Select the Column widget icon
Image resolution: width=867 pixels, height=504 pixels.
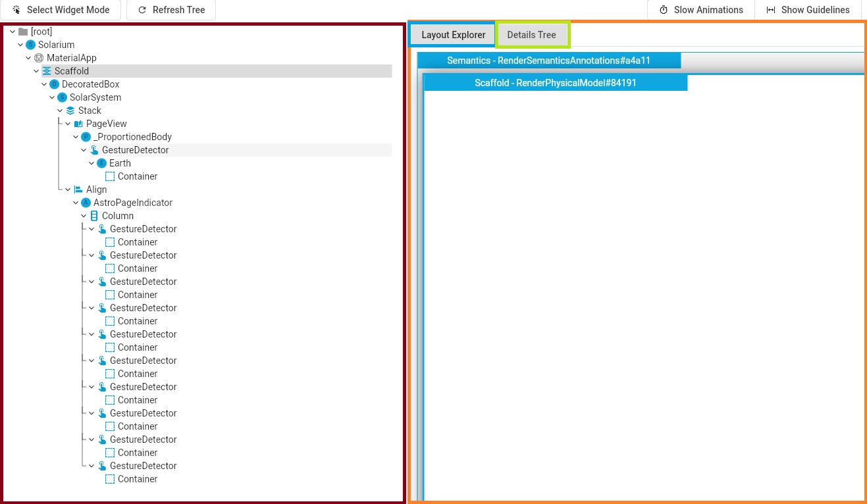click(93, 216)
